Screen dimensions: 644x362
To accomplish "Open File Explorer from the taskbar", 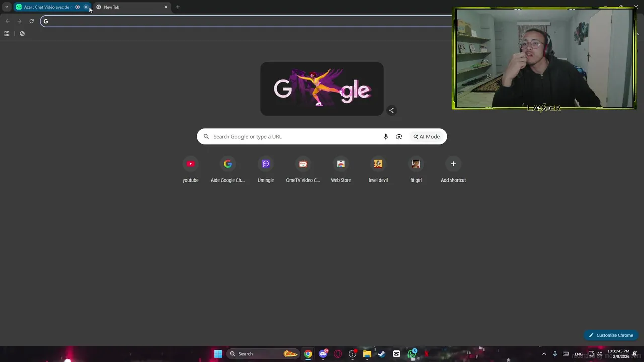I will pyautogui.click(x=367, y=354).
